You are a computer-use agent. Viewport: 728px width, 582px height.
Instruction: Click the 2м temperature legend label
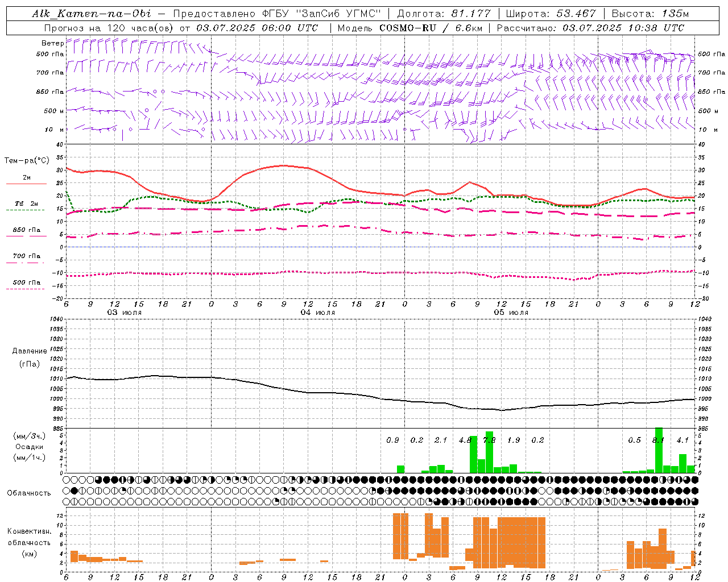pos(27,178)
